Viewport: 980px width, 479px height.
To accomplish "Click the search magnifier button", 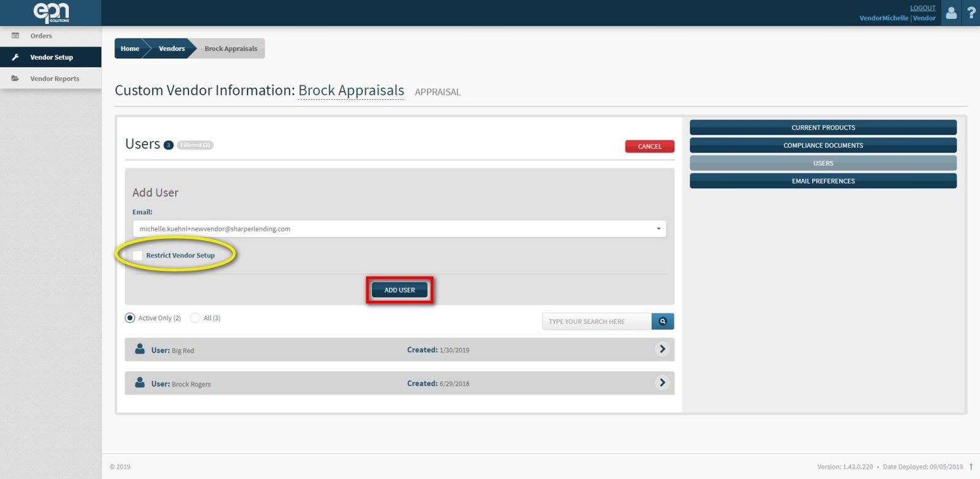I will coord(663,321).
